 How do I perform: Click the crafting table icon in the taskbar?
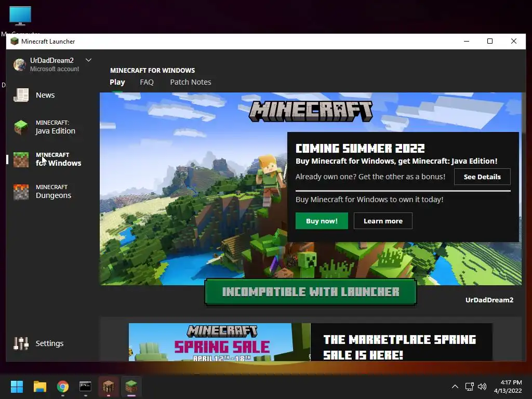coord(109,387)
